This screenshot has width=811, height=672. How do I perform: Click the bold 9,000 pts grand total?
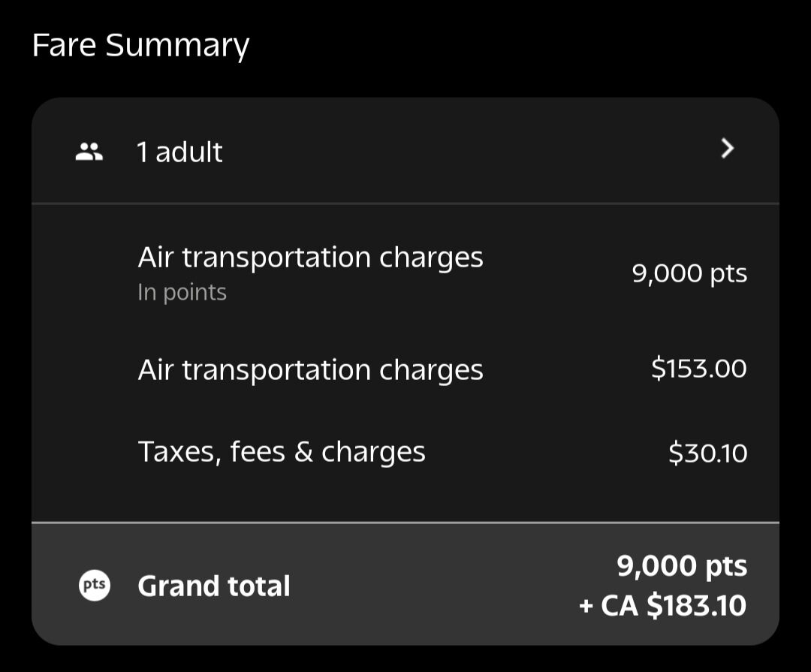pyautogui.click(x=682, y=566)
